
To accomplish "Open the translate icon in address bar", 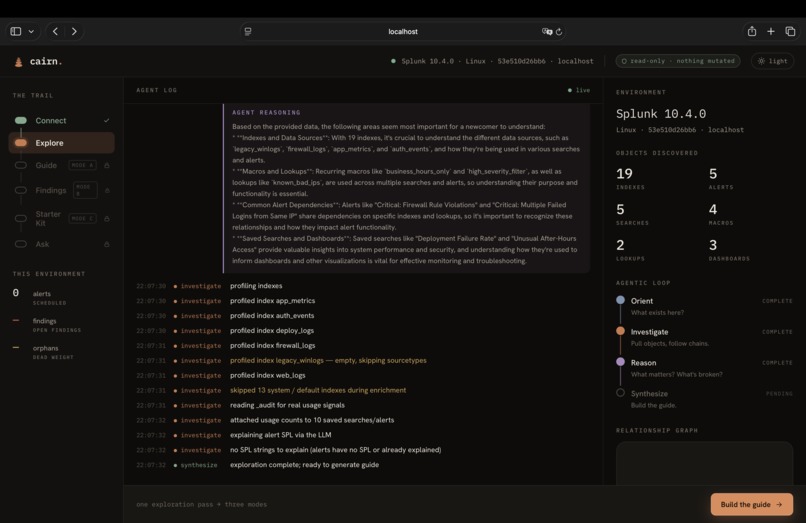I will (x=547, y=31).
